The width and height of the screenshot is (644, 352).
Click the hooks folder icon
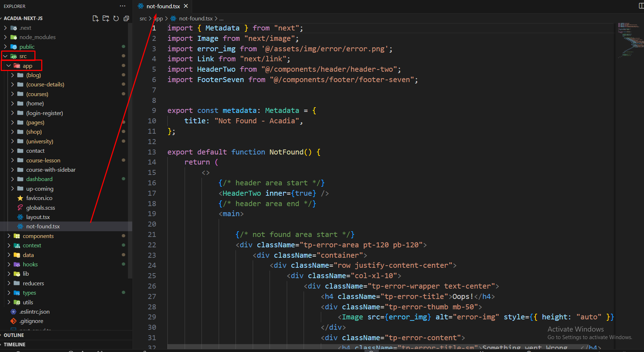point(17,265)
